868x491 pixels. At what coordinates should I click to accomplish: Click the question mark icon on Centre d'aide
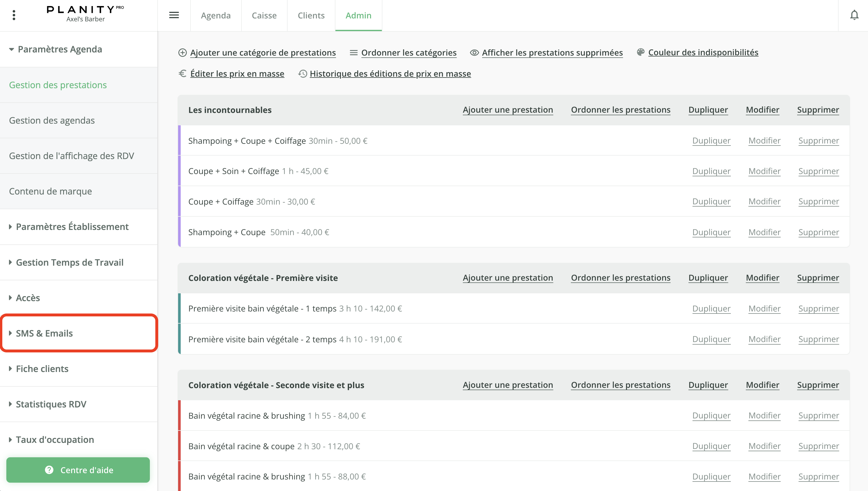pyautogui.click(x=49, y=469)
